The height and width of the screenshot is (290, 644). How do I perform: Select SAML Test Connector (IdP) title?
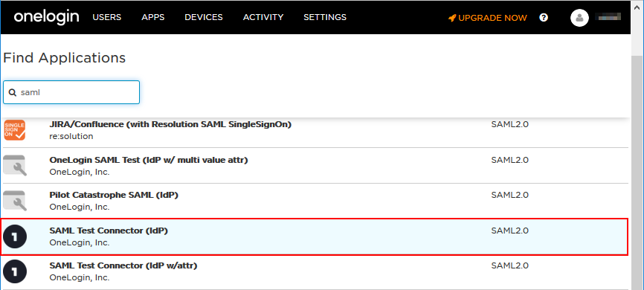pyautogui.click(x=109, y=231)
